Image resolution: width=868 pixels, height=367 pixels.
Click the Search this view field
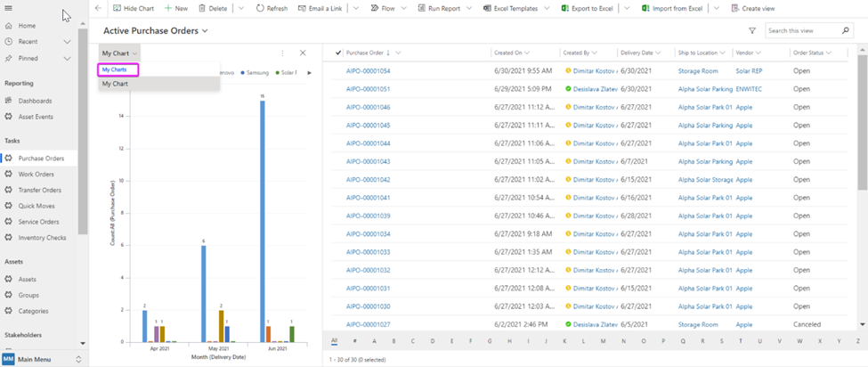pyautogui.click(x=812, y=31)
